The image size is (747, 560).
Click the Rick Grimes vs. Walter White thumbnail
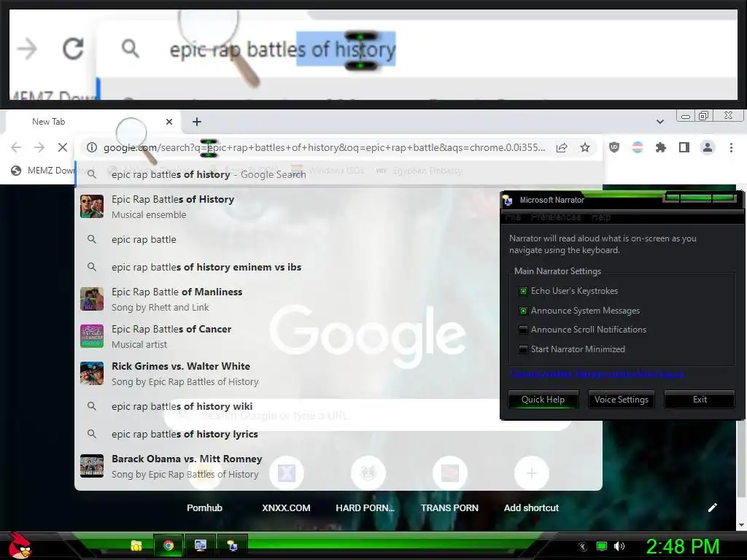(92, 373)
